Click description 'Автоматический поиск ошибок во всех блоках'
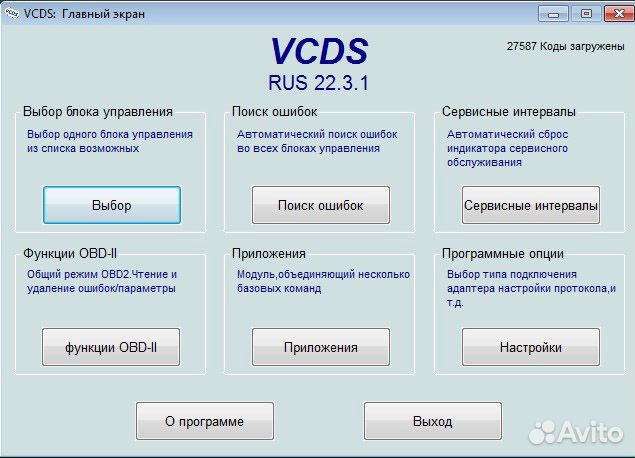This screenshot has width=635, height=458. pyautogui.click(x=317, y=141)
